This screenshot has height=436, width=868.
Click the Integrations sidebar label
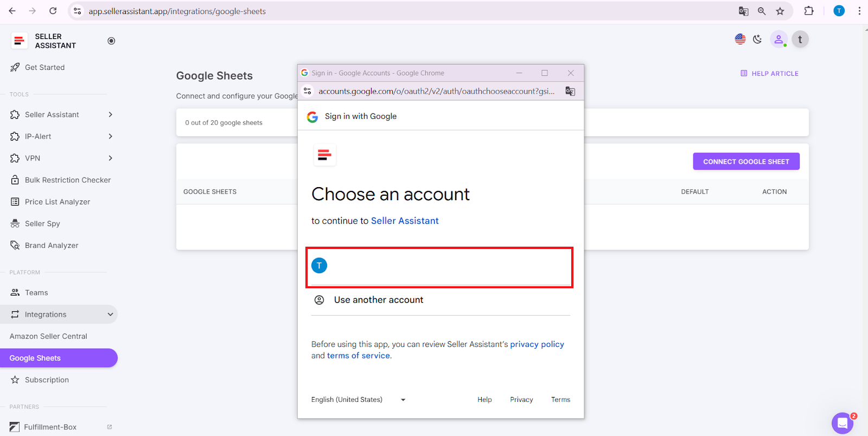pos(46,315)
